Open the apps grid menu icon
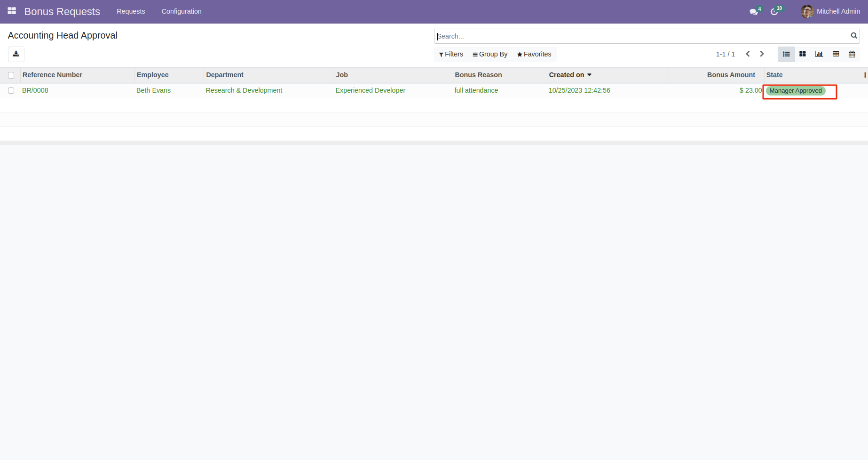 12,11
